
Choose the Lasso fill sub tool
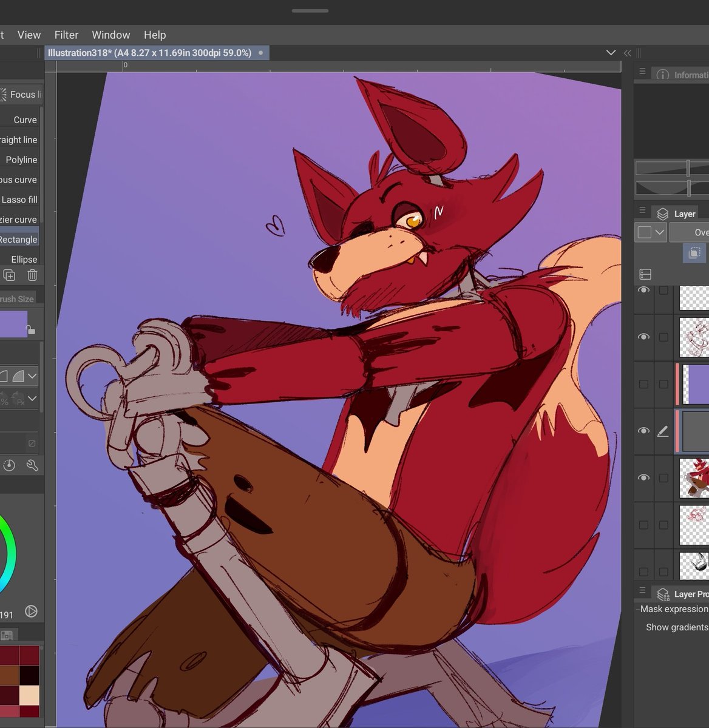pyautogui.click(x=20, y=199)
